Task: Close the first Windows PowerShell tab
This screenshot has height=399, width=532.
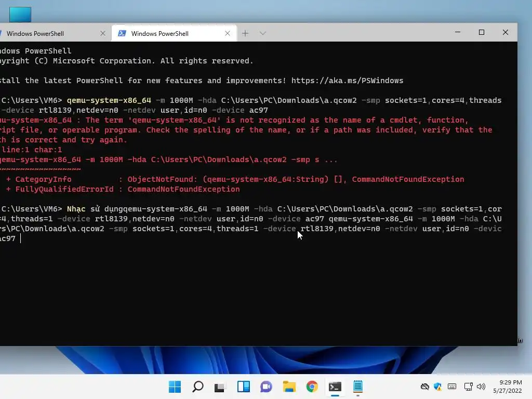Action: click(x=103, y=33)
